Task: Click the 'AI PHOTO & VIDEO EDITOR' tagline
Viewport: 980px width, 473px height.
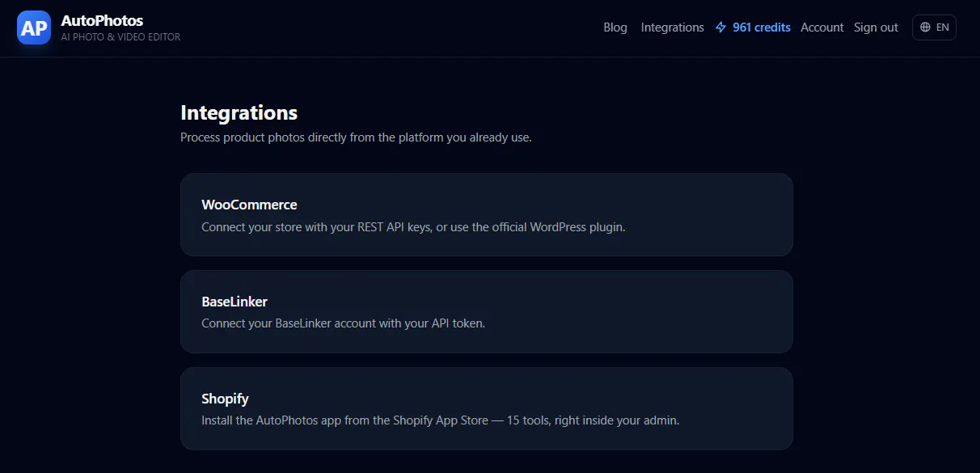Action: [x=120, y=37]
